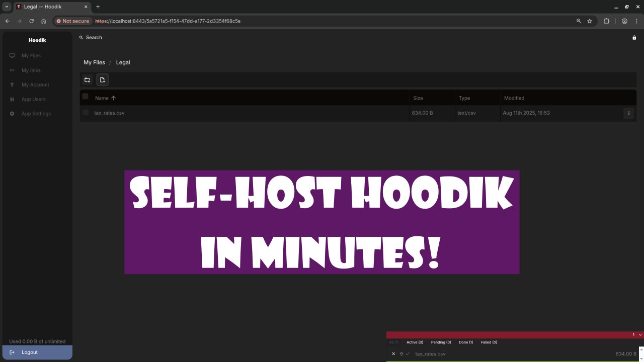The image size is (644, 362).
Task: Click the Not secure site badge
Action: pos(72,21)
